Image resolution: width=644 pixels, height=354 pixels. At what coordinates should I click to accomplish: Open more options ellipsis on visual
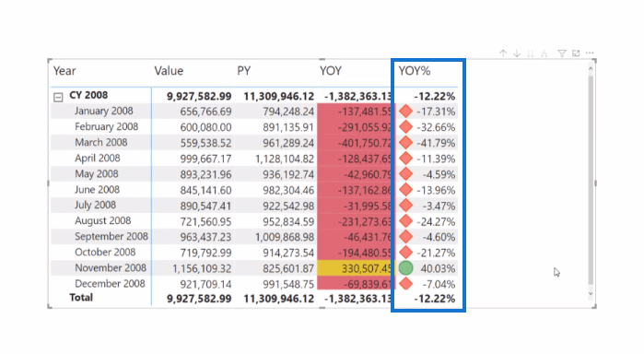[x=590, y=53]
